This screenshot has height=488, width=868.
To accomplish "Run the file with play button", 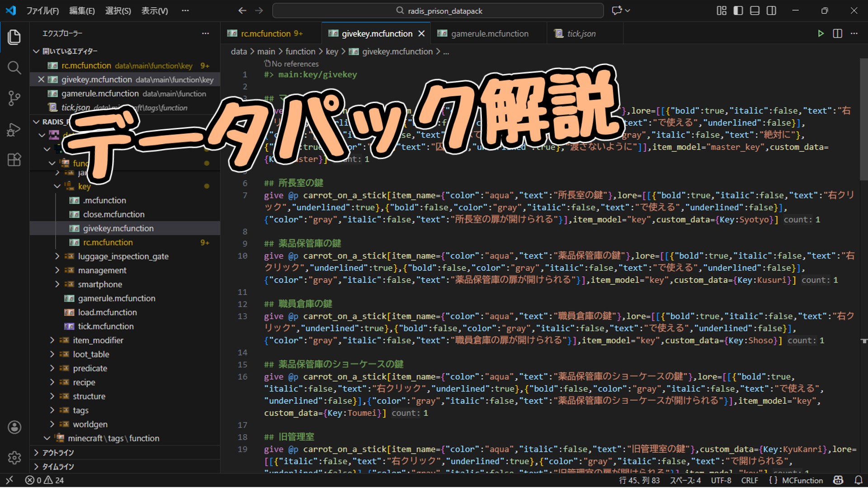I will click(821, 33).
